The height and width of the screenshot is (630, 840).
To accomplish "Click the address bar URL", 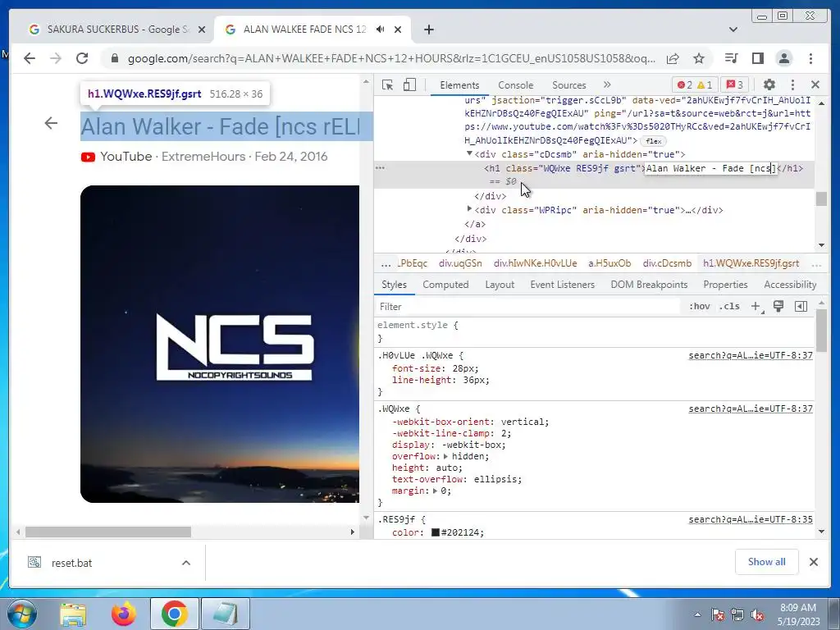I will (391, 58).
